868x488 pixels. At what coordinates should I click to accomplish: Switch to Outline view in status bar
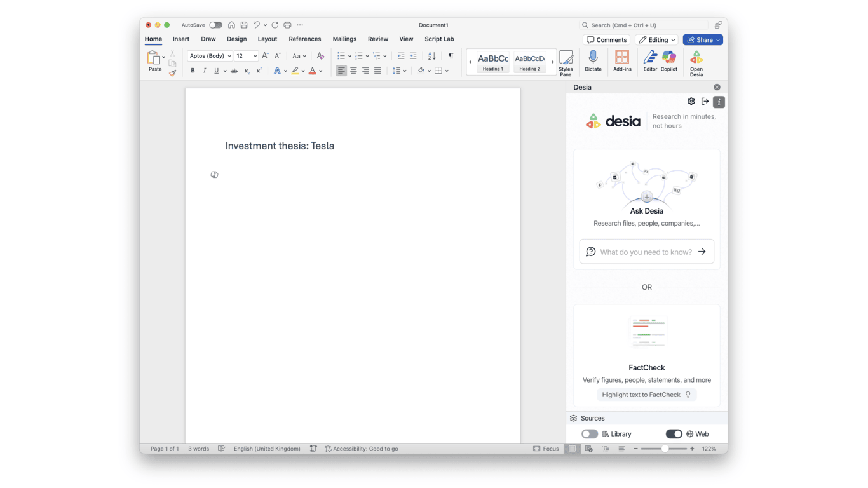[x=606, y=449]
